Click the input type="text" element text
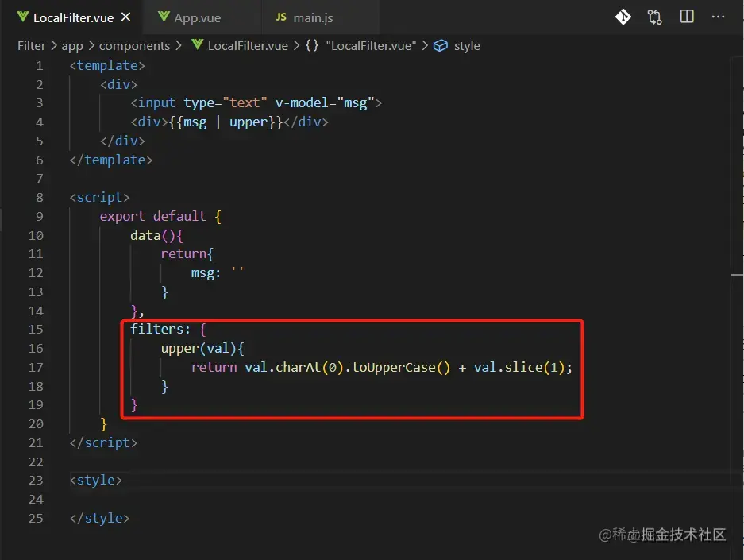Viewport: 744px width, 560px height. coord(199,103)
